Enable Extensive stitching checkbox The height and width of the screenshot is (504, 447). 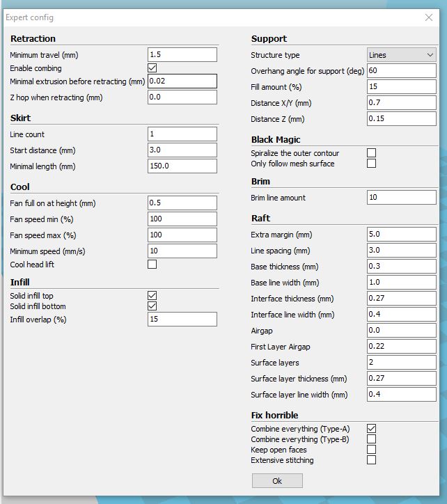point(371,460)
